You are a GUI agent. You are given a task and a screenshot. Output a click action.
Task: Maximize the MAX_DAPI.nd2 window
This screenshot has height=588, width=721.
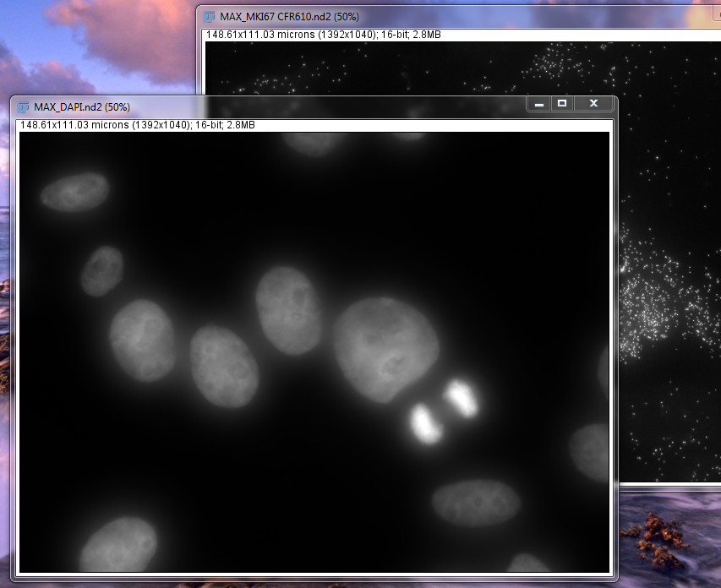[564, 103]
